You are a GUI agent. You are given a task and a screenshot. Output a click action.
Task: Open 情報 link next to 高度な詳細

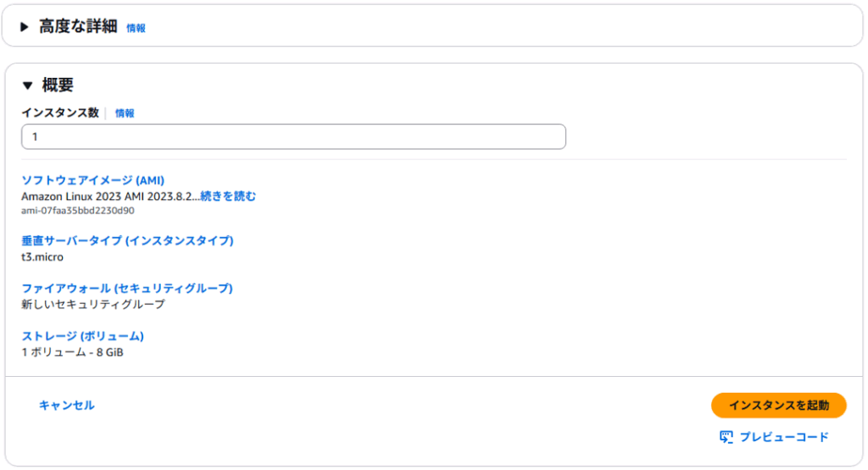(136, 28)
